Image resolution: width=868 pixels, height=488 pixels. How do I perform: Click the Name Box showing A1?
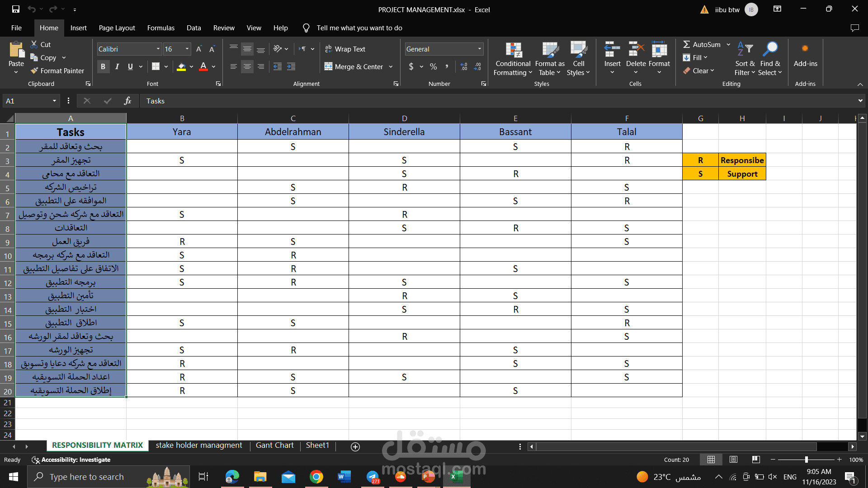tap(27, 101)
